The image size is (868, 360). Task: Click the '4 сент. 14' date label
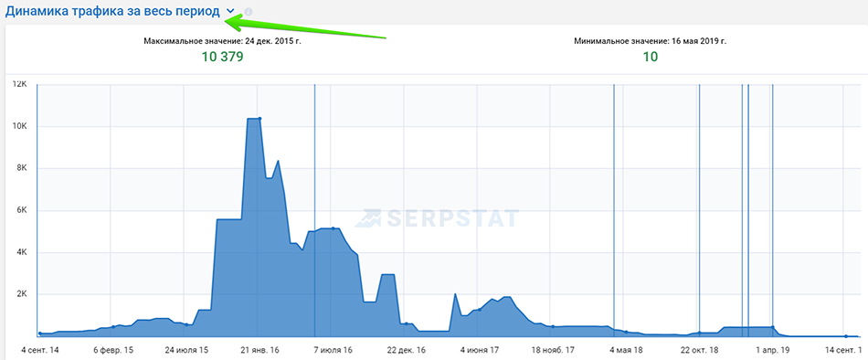[x=40, y=351]
